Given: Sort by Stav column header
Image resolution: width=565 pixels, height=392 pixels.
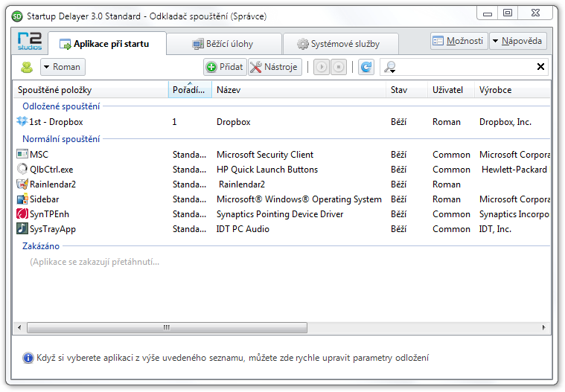Looking at the screenshot, I should click(407, 90).
